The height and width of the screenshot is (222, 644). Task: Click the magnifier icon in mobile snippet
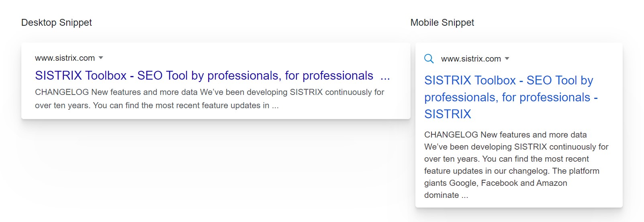tap(429, 59)
